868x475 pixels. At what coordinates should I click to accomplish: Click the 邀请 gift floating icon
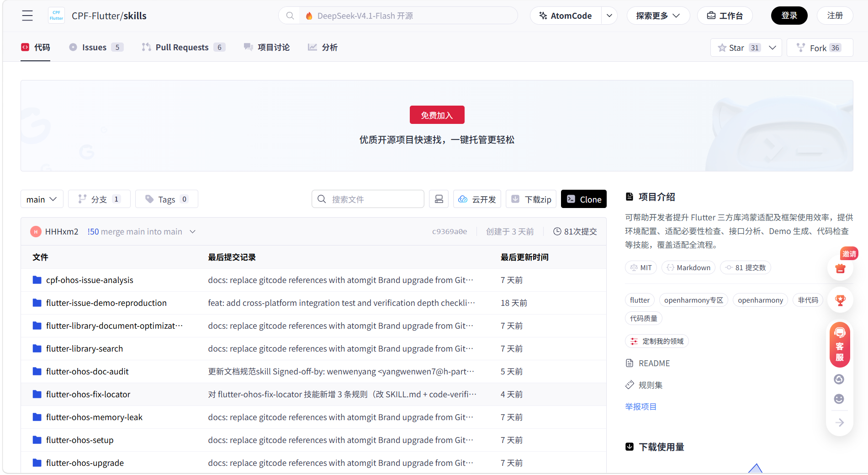point(840,268)
